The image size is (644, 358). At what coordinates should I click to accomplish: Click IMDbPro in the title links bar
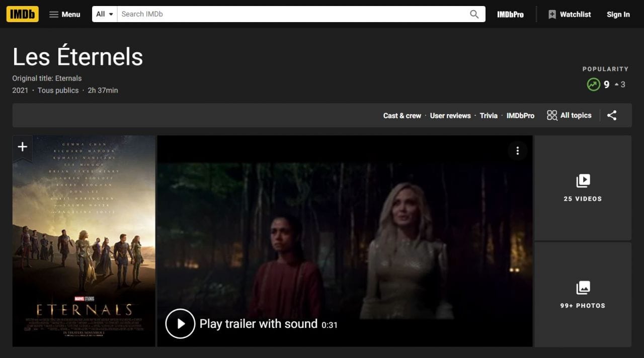click(x=520, y=116)
